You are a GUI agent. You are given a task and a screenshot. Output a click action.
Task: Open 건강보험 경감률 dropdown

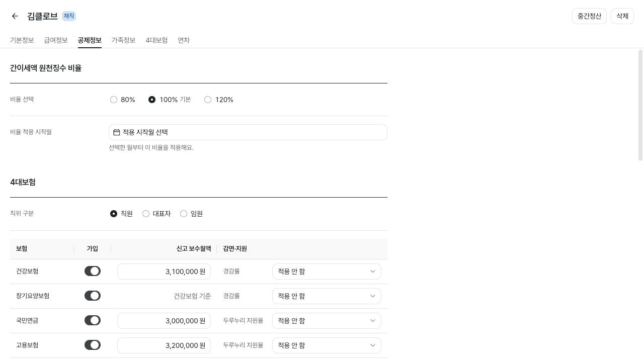327,271
